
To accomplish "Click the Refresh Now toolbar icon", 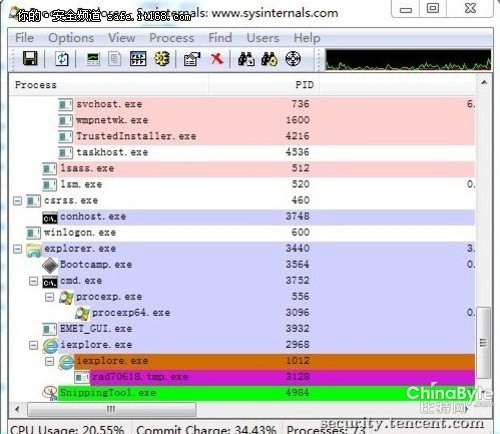I will tap(62, 59).
